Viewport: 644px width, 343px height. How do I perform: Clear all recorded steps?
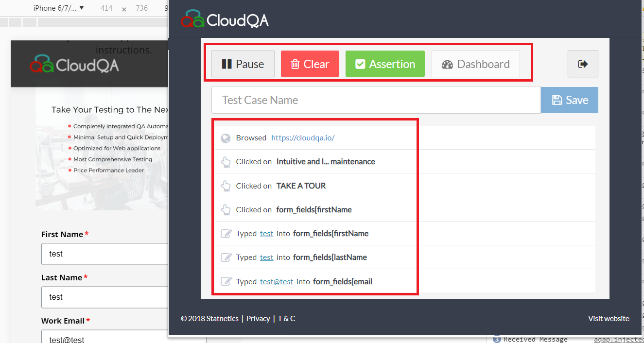[310, 64]
